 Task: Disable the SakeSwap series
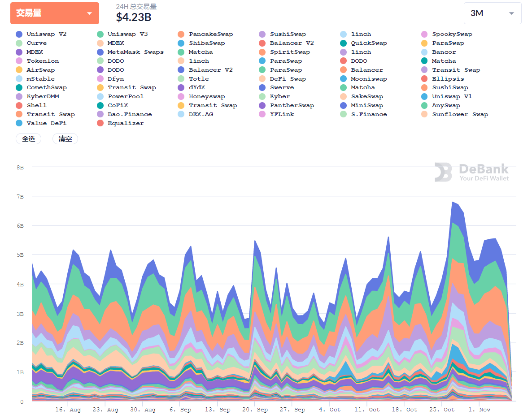click(362, 96)
